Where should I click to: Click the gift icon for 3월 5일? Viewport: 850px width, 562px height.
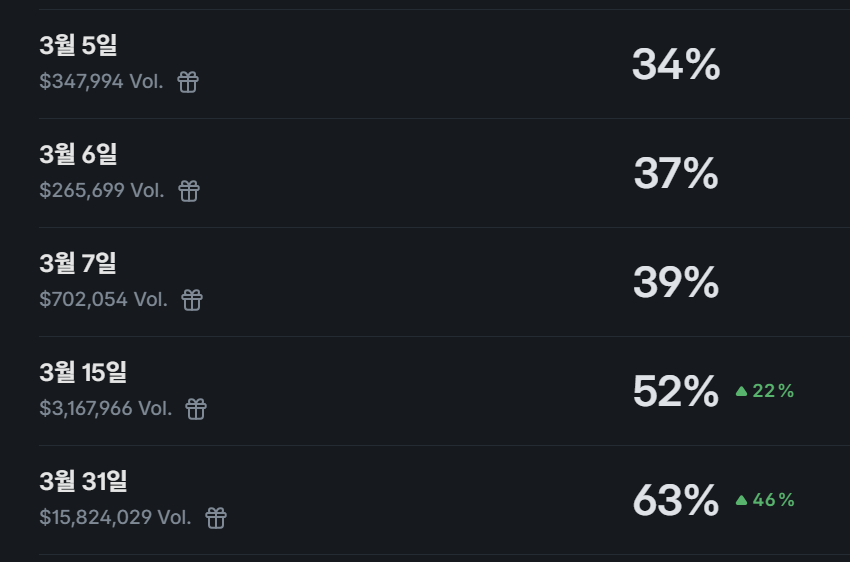pos(188,82)
